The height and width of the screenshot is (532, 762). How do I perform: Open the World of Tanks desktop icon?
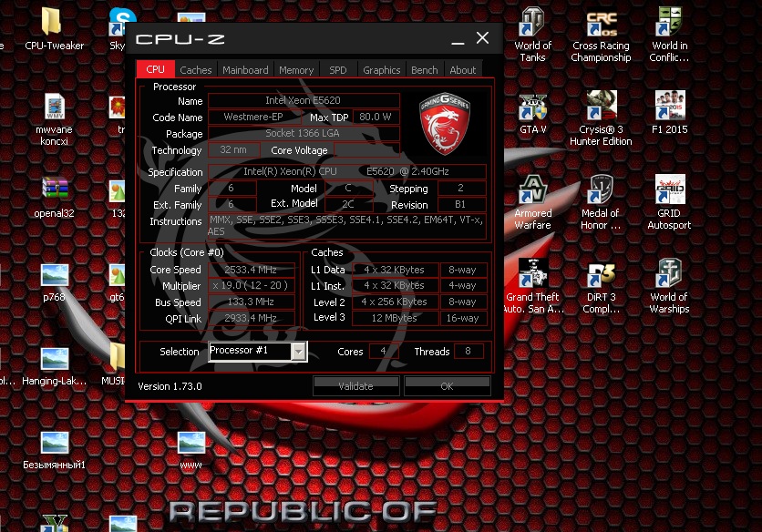532,23
